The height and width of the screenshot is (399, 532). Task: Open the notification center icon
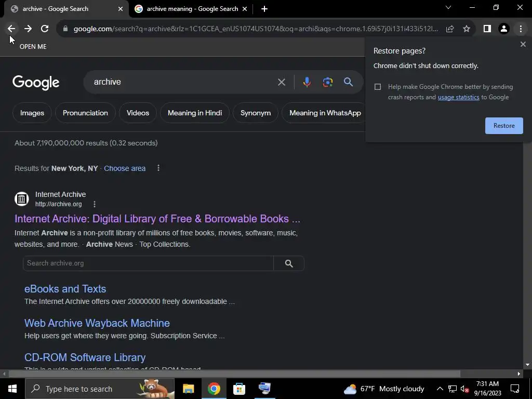tap(515, 389)
